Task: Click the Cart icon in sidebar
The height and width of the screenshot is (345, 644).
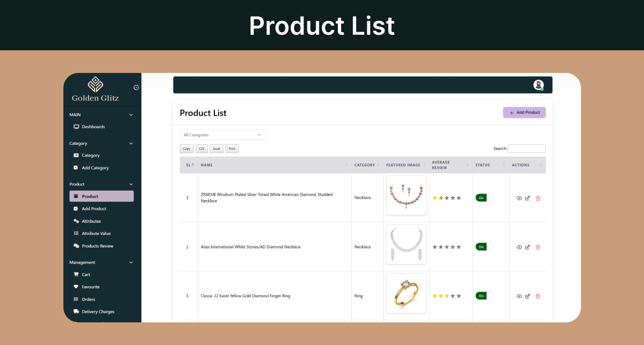Action: 76,275
